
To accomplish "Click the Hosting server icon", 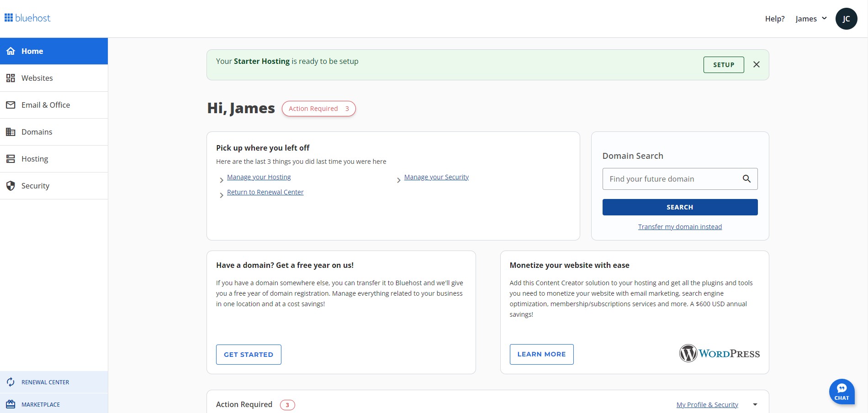I will click(11, 159).
